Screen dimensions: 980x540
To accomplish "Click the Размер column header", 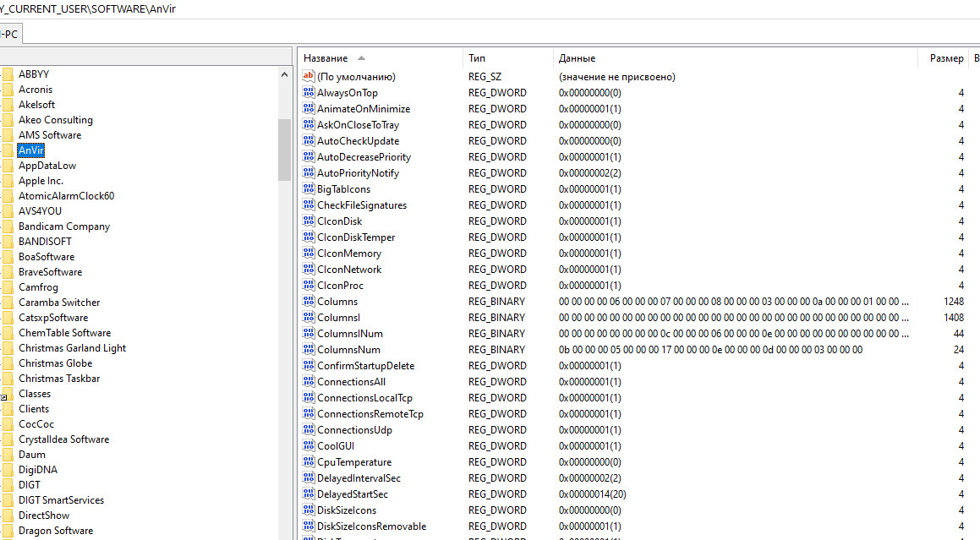I will coord(945,58).
